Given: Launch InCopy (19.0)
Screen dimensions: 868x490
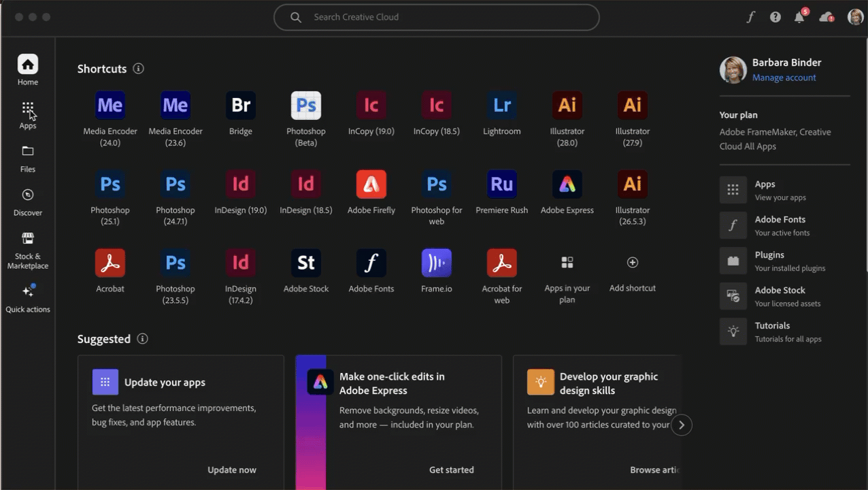Looking at the screenshot, I should [x=371, y=105].
